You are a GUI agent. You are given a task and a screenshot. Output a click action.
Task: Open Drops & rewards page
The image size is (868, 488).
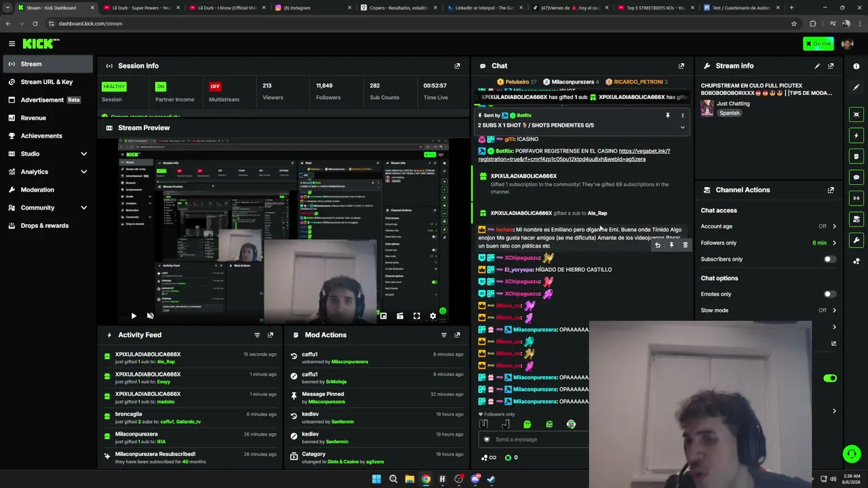click(x=46, y=226)
